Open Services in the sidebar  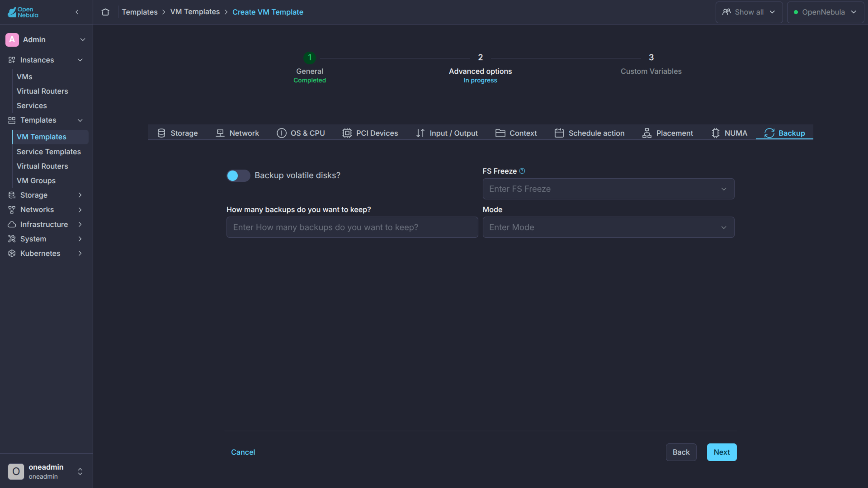[x=32, y=106]
